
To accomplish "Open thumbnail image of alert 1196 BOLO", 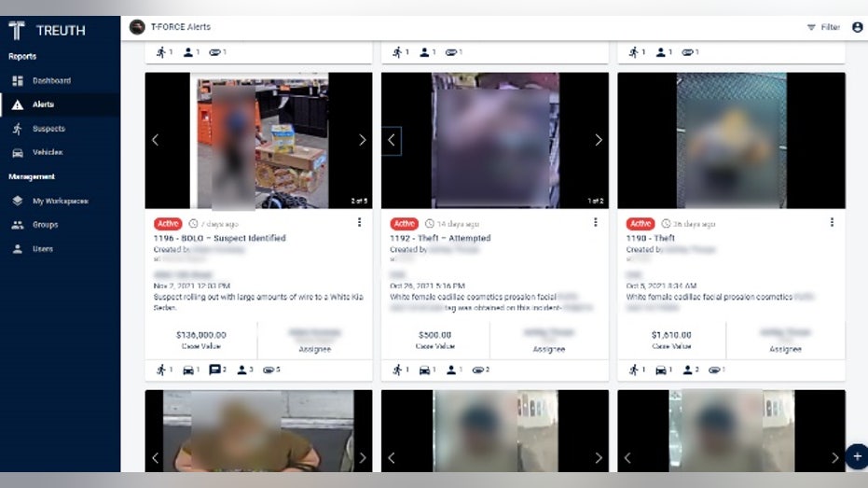I will [x=258, y=141].
